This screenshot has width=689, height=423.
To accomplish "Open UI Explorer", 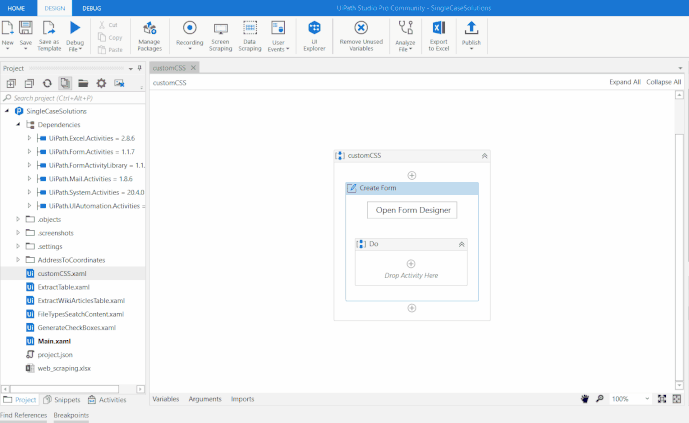I will click(314, 35).
